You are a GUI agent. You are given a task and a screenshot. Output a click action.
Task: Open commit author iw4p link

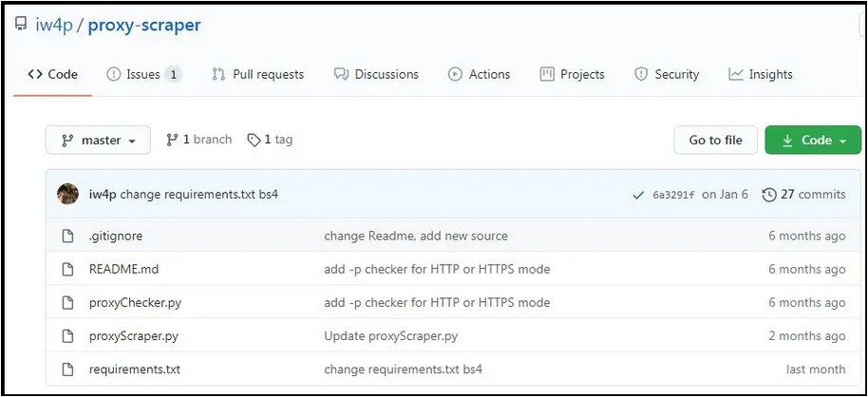tap(103, 195)
